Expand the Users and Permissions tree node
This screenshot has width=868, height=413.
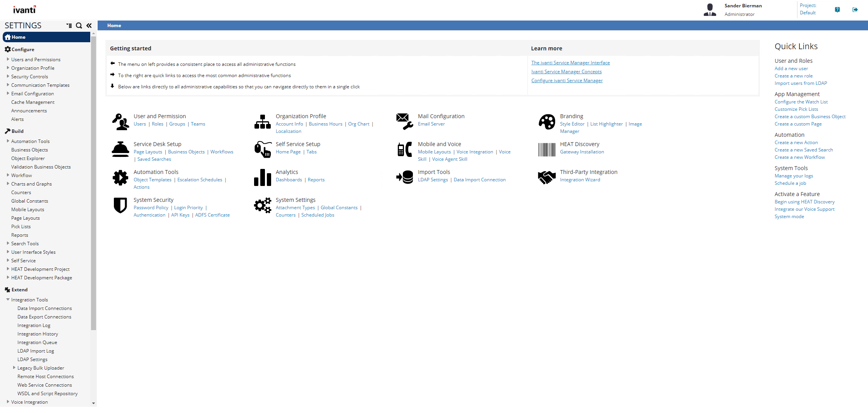pos(8,59)
